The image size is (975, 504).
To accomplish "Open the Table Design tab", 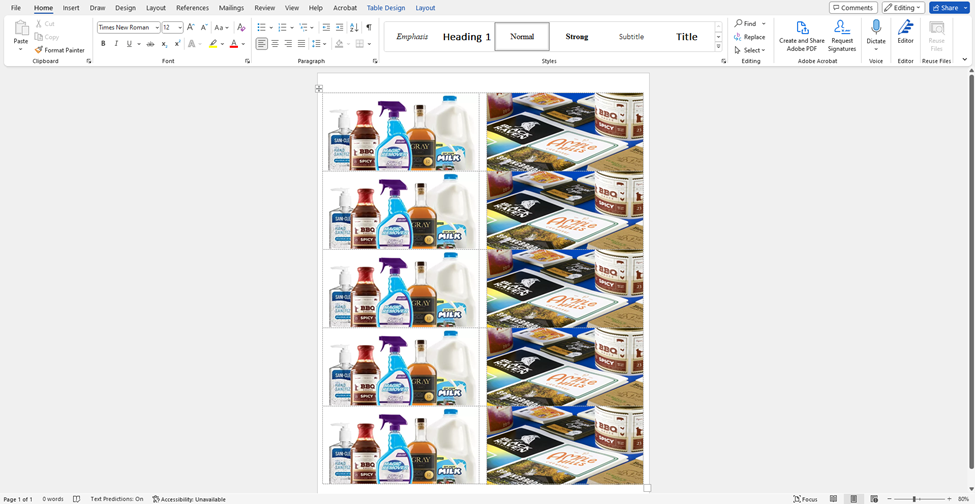I will [386, 8].
